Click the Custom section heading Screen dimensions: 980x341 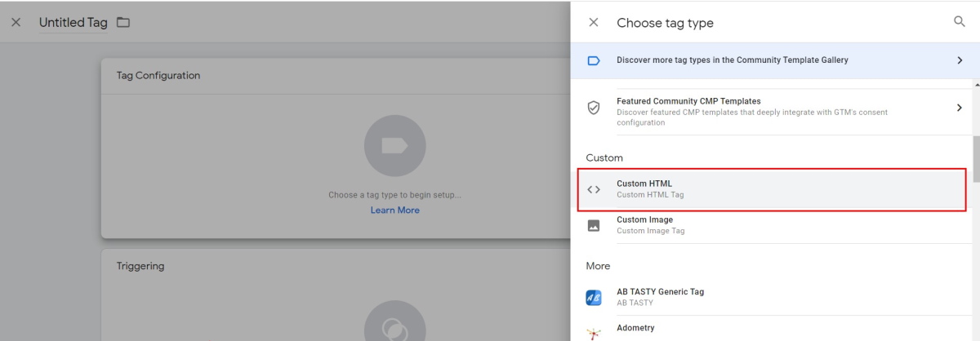604,157
